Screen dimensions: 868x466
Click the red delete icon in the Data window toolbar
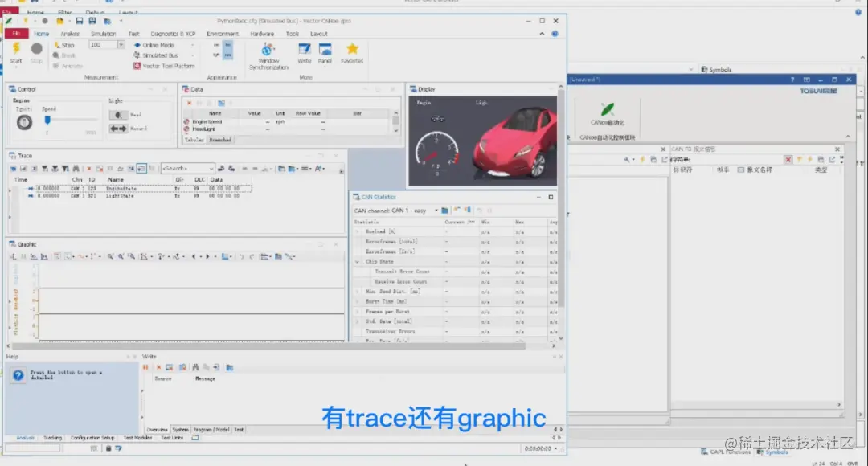coord(190,103)
